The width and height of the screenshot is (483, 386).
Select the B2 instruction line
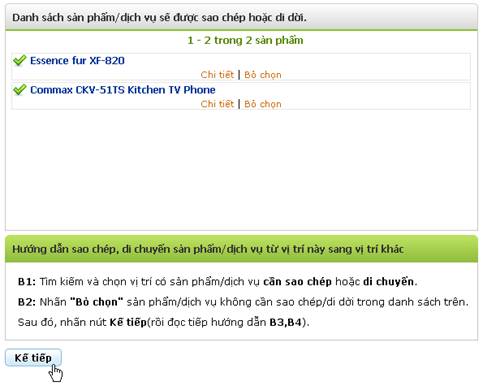click(243, 302)
